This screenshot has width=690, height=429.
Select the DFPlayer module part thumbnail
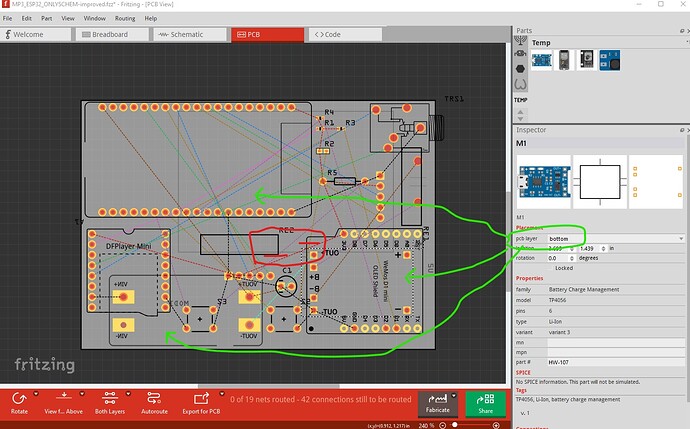click(587, 60)
